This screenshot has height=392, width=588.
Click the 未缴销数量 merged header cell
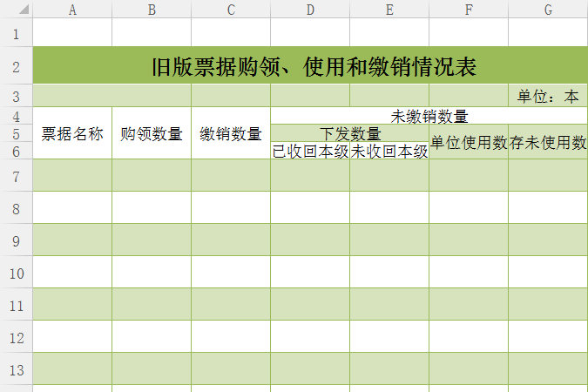(x=429, y=116)
